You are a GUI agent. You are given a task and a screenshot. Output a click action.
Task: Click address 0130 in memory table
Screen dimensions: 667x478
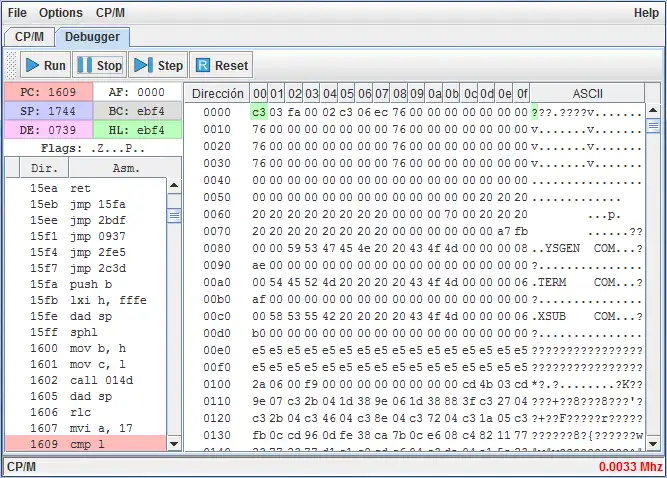tap(217, 435)
